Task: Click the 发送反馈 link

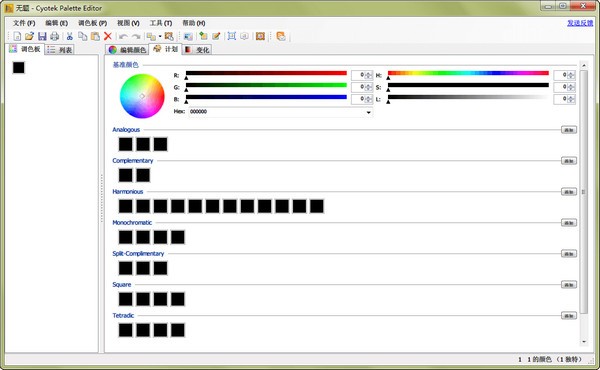Action: 580,23
